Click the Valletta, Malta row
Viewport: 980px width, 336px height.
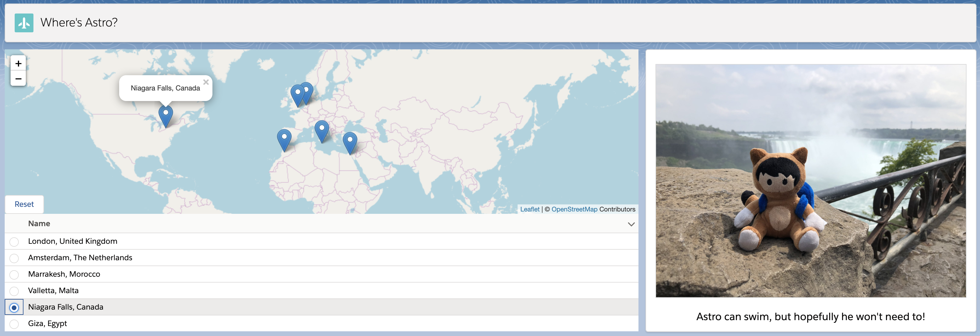point(53,291)
